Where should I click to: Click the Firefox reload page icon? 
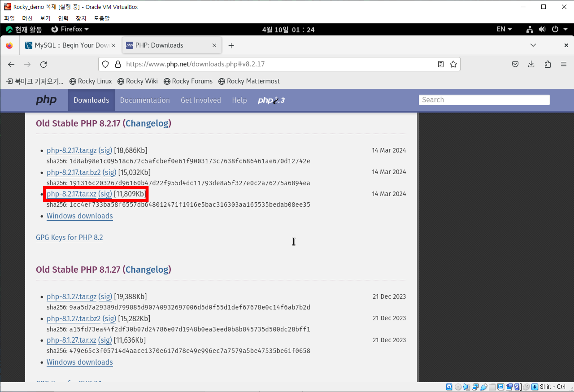tap(43, 64)
